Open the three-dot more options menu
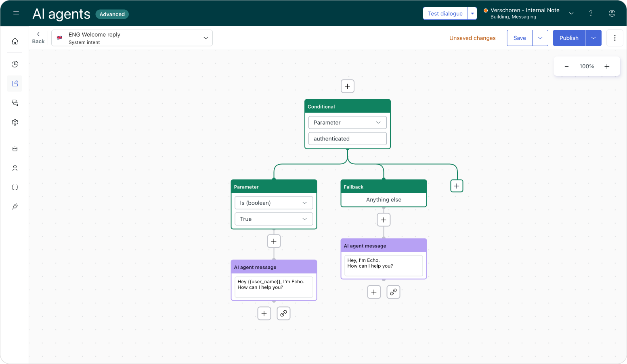This screenshot has width=627, height=364. point(614,38)
